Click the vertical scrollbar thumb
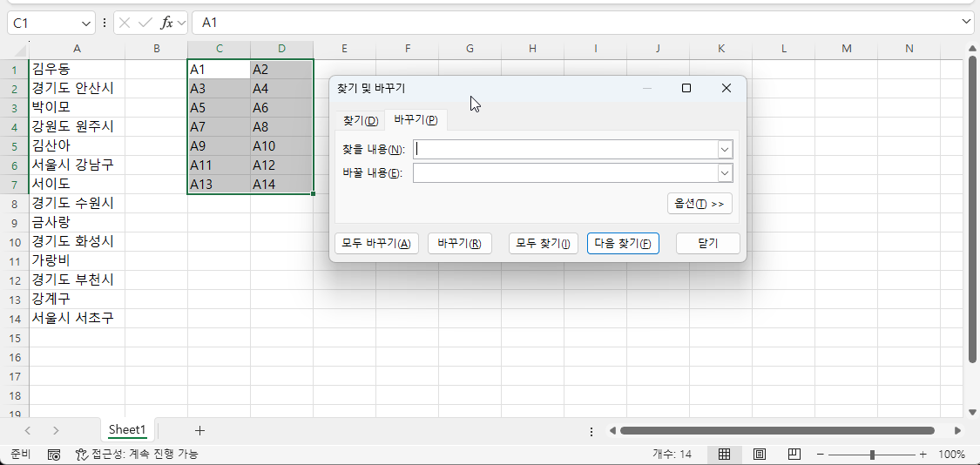980x465 pixels. pos(972,209)
